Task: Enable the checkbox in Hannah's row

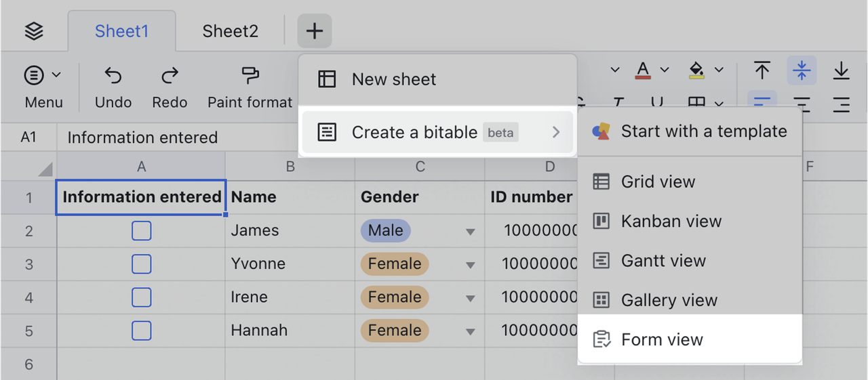Action: [141, 331]
